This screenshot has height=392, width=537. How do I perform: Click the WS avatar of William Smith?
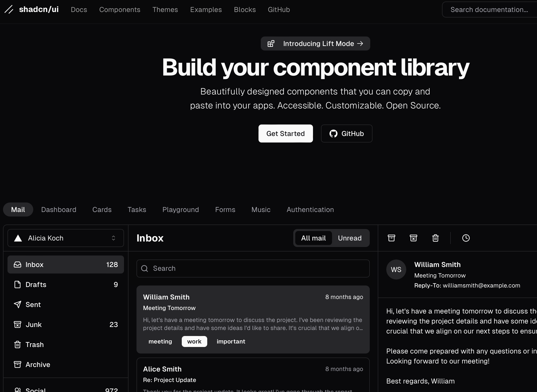(396, 269)
